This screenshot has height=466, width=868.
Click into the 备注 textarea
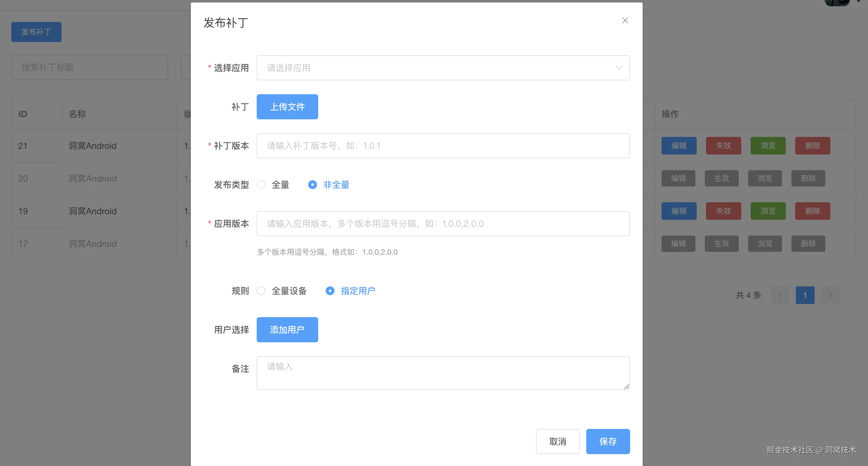point(443,373)
